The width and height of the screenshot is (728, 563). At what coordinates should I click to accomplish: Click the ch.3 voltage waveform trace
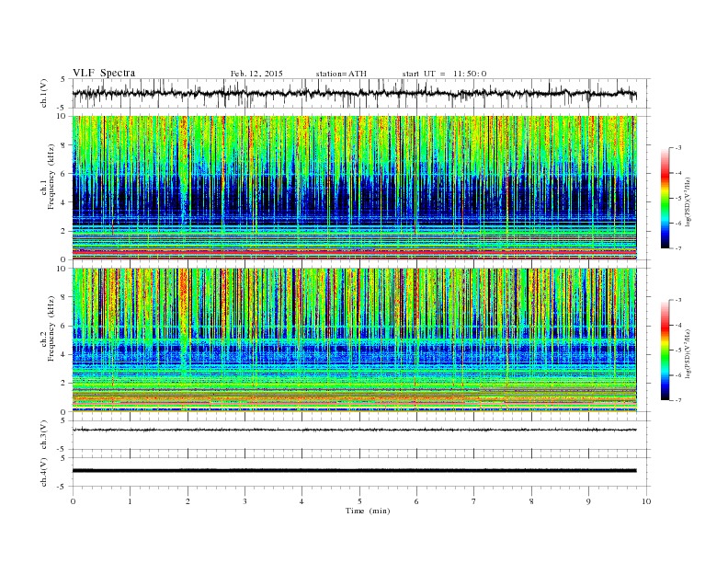coord(354,430)
